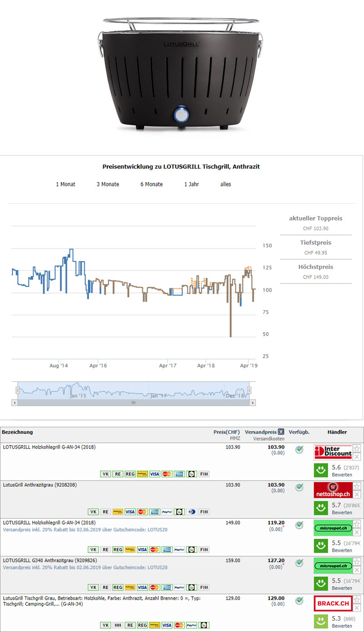364x632 pixels.
Task: Click the left handle of chart range navigator
Action: pyautogui.click(x=18, y=390)
